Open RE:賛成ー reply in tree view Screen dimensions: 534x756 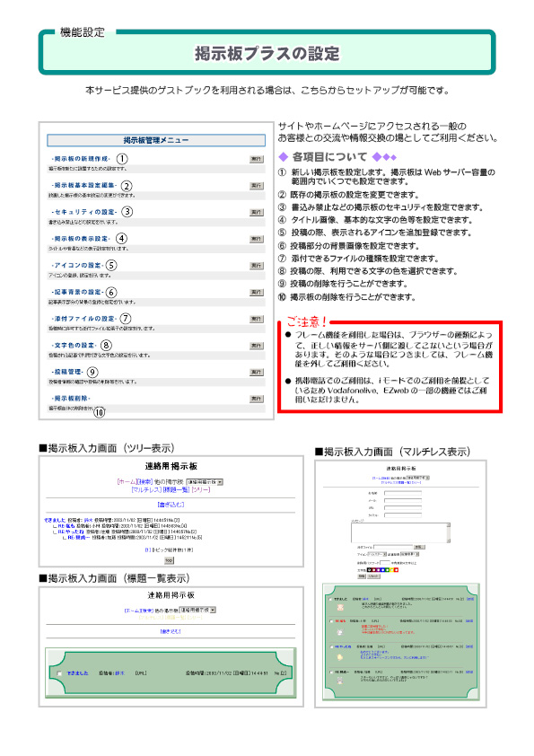click(x=79, y=537)
